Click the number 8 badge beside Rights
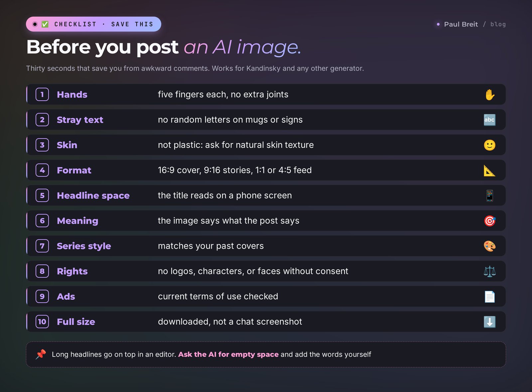 click(x=42, y=271)
